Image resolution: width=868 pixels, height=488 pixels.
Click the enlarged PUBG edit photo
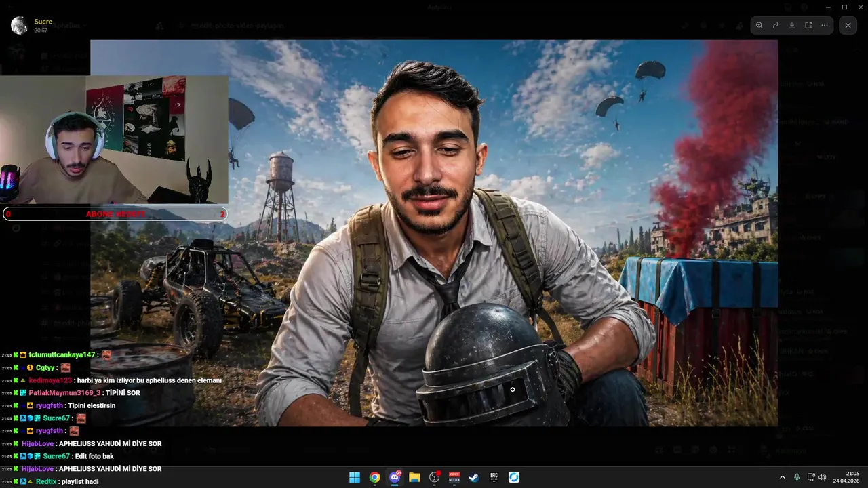[x=434, y=232]
